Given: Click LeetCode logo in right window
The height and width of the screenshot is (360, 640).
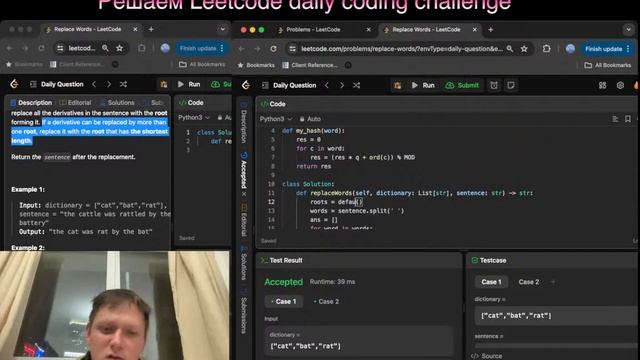Looking at the screenshot, I should [246, 85].
